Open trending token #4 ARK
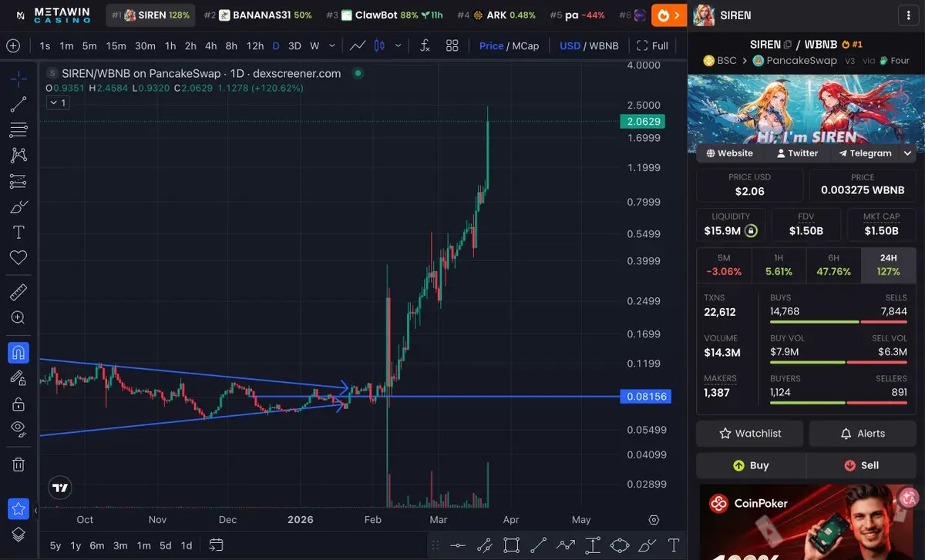 coord(496,15)
